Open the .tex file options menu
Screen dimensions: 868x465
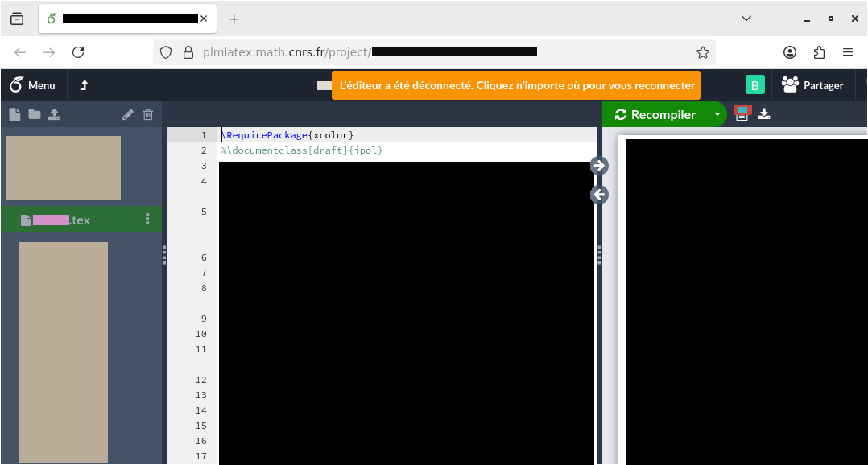click(x=147, y=219)
